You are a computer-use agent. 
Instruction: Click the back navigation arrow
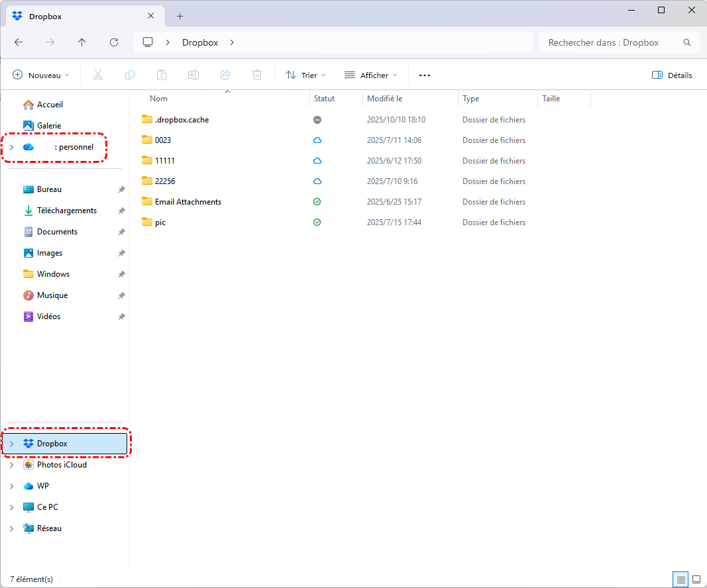19,42
